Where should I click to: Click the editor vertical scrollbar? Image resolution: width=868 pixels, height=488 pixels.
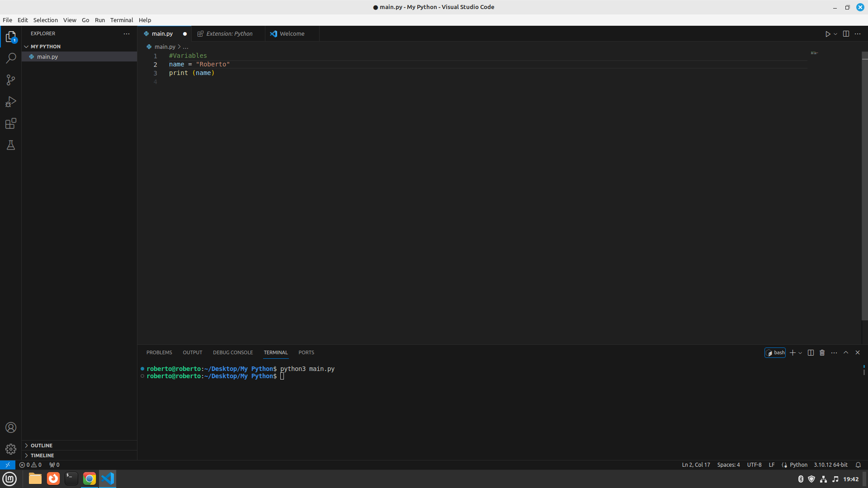[864, 185]
